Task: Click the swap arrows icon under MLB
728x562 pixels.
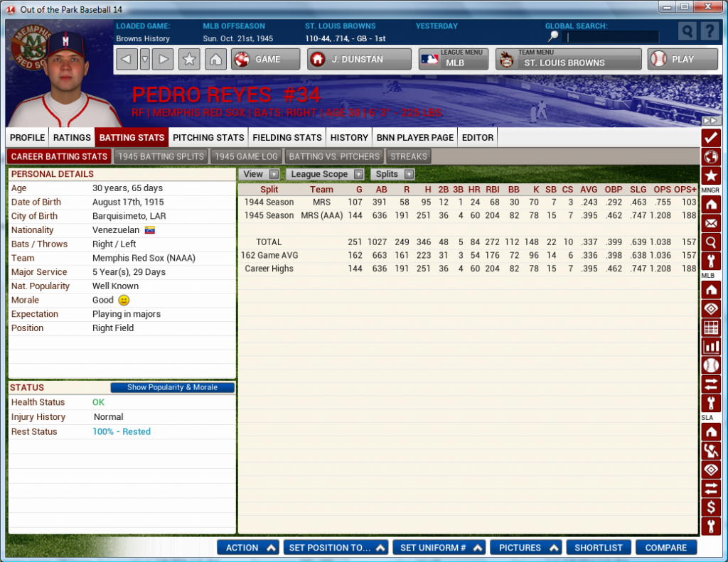Action: click(x=710, y=384)
